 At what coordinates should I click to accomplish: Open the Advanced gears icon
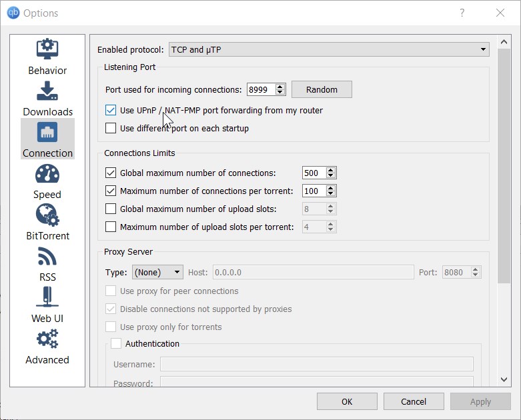tap(47, 339)
